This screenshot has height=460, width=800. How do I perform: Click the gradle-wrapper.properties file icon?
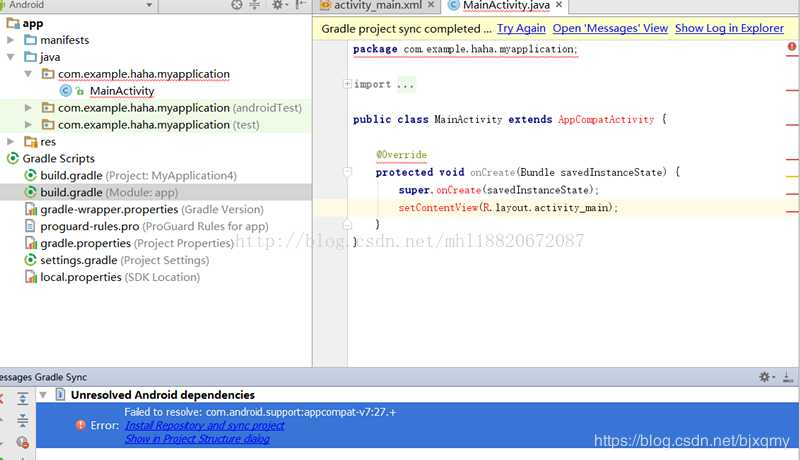(x=31, y=209)
